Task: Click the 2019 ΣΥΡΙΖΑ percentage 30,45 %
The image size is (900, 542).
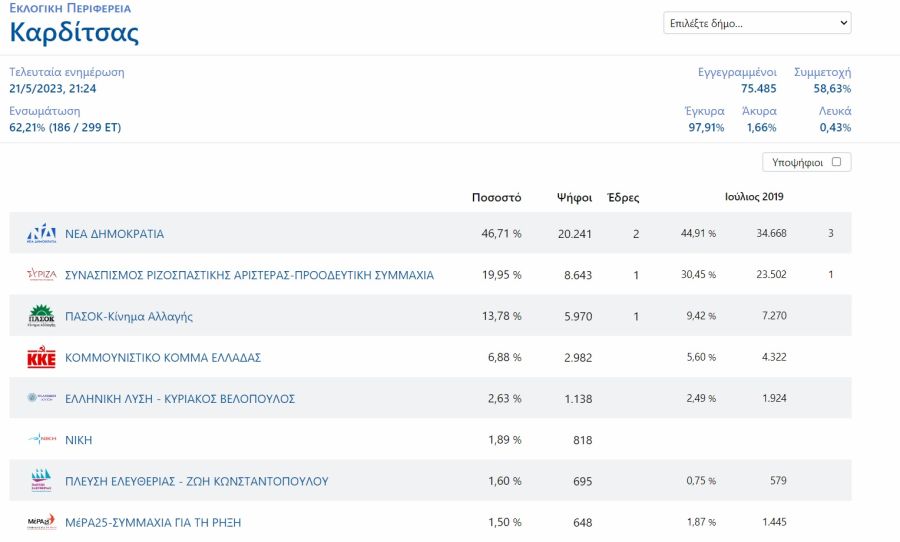Action: pyautogui.click(x=699, y=274)
